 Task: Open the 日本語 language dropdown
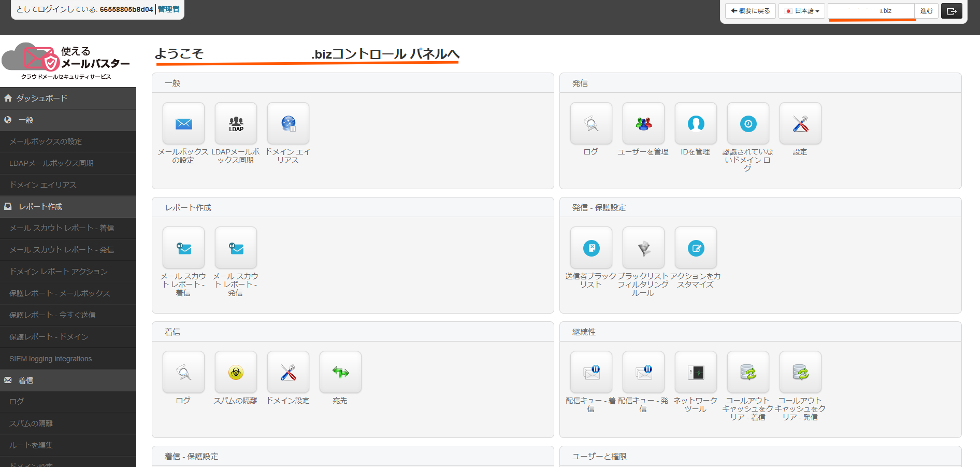[802, 11]
